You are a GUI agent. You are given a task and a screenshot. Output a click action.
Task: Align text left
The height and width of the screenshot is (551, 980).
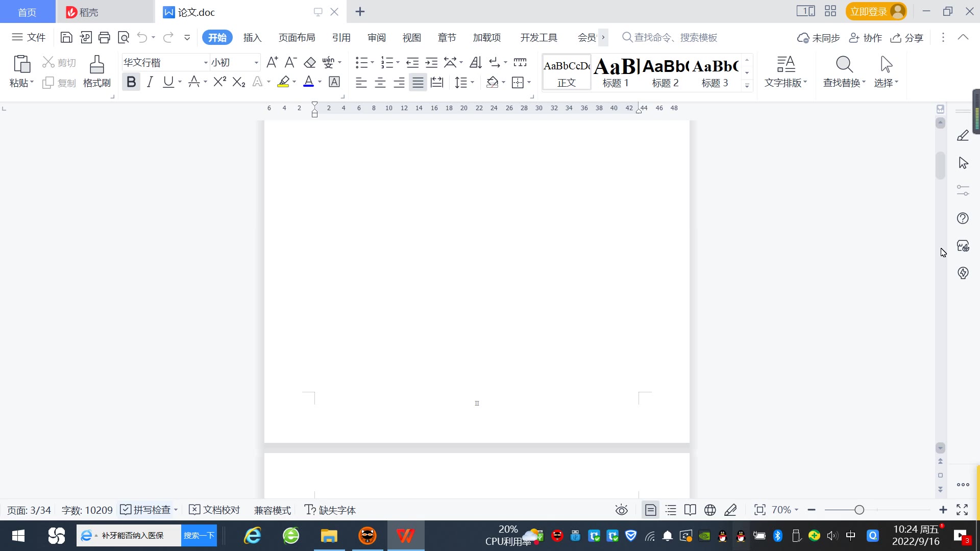[x=361, y=82]
